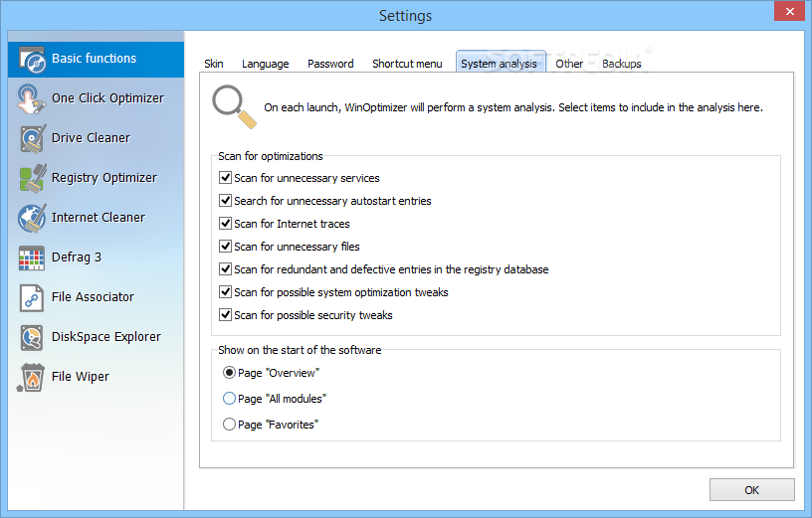Uncheck Scan for unnecessary services
The image size is (812, 518).
[225, 178]
